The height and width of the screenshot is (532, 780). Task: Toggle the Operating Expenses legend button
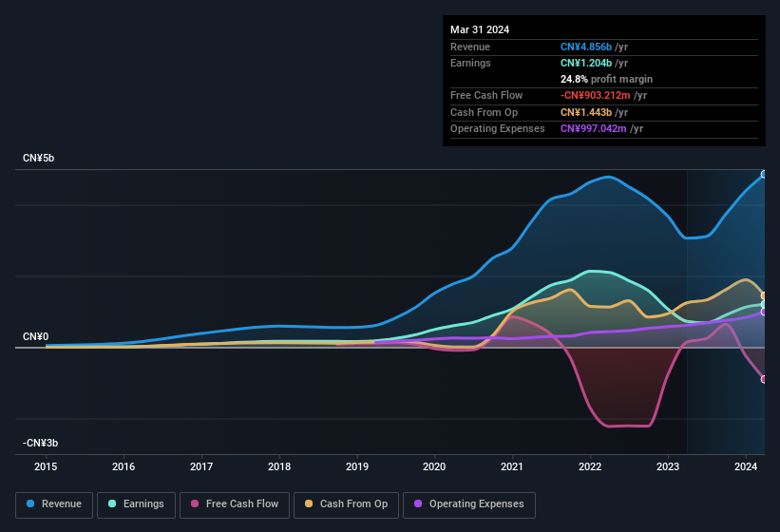tap(469, 504)
